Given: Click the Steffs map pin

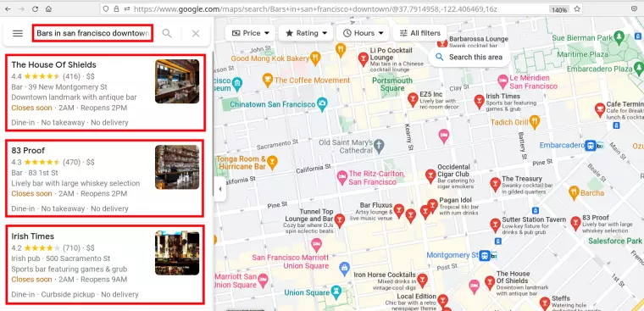Looking at the screenshot, I should pos(545,303).
